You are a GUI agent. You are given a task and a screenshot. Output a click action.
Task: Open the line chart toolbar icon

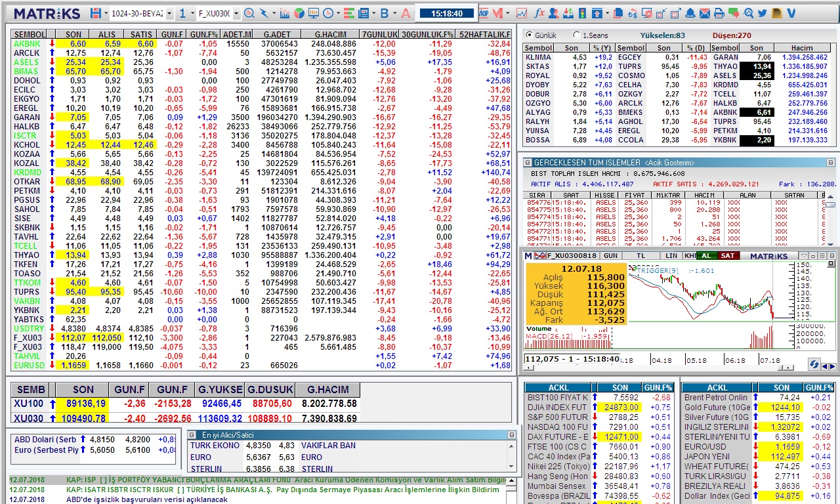pos(522,13)
